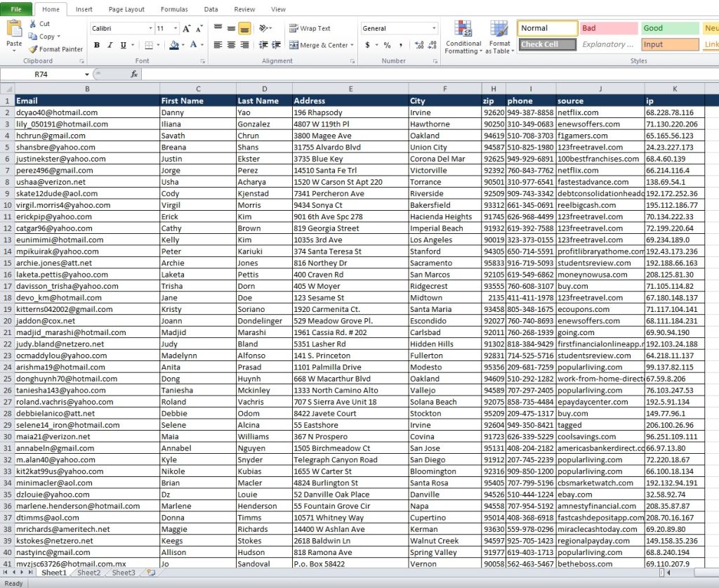The width and height of the screenshot is (719, 588).
Task: Enable Wrap Text
Action: pyautogui.click(x=310, y=28)
